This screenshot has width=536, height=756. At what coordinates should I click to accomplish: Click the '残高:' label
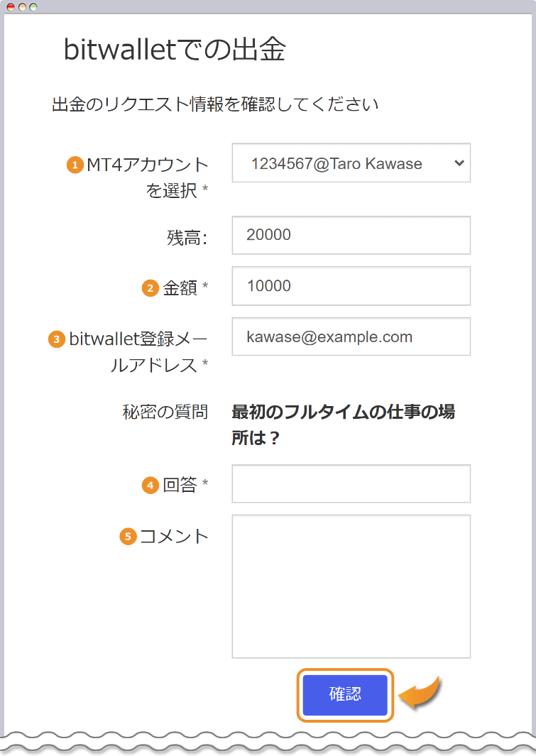pos(187,237)
